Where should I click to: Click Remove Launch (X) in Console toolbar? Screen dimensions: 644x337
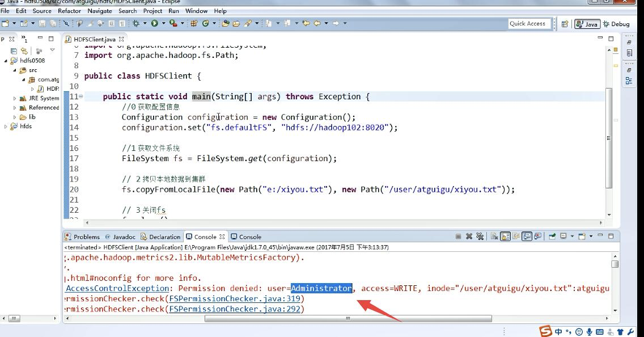(x=469, y=237)
